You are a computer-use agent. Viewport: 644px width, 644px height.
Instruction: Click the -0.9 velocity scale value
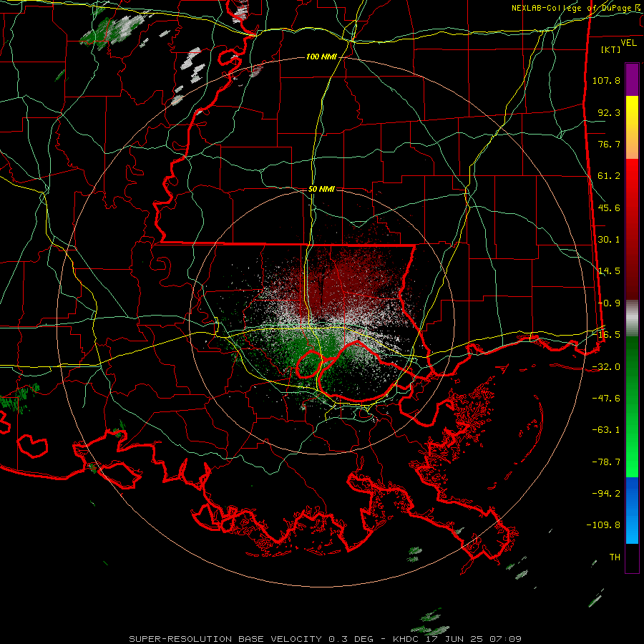pos(609,303)
